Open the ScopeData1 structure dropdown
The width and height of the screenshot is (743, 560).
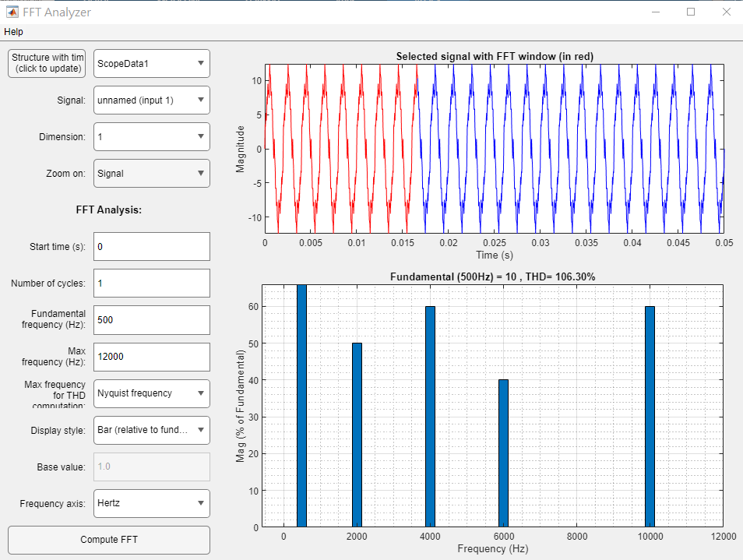coord(152,64)
